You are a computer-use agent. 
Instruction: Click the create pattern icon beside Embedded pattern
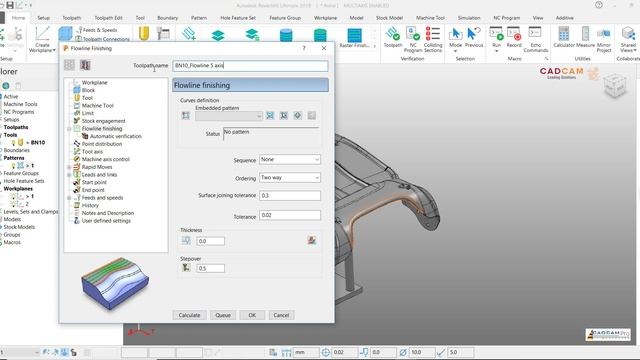186,116
